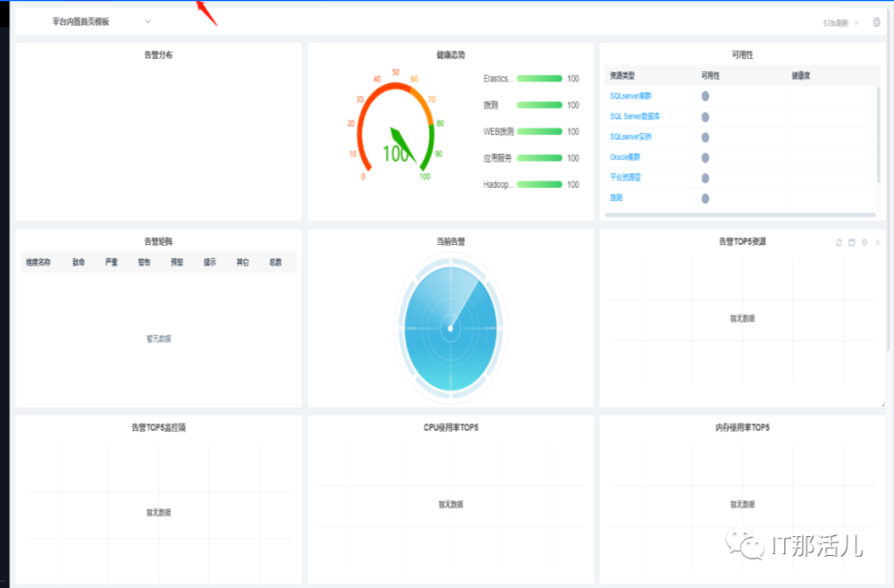Click the WEB拨测 label in health list
Screen dimensions: 894x588
[x=498, y=131]
